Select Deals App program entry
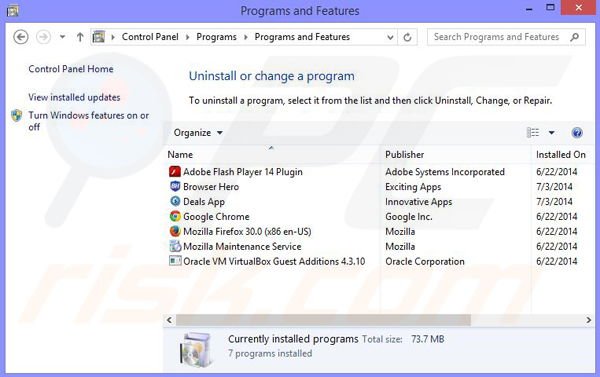 [x=204, y=202]
